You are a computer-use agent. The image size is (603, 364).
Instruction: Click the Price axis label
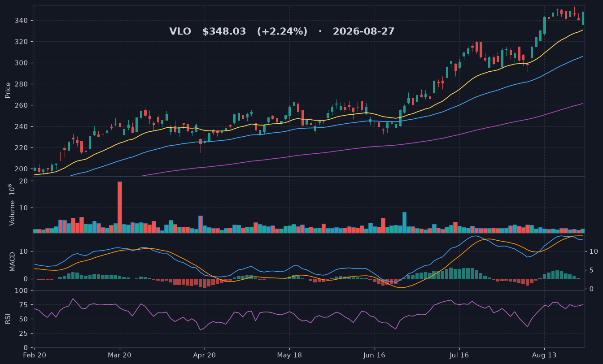pos(8,91)
